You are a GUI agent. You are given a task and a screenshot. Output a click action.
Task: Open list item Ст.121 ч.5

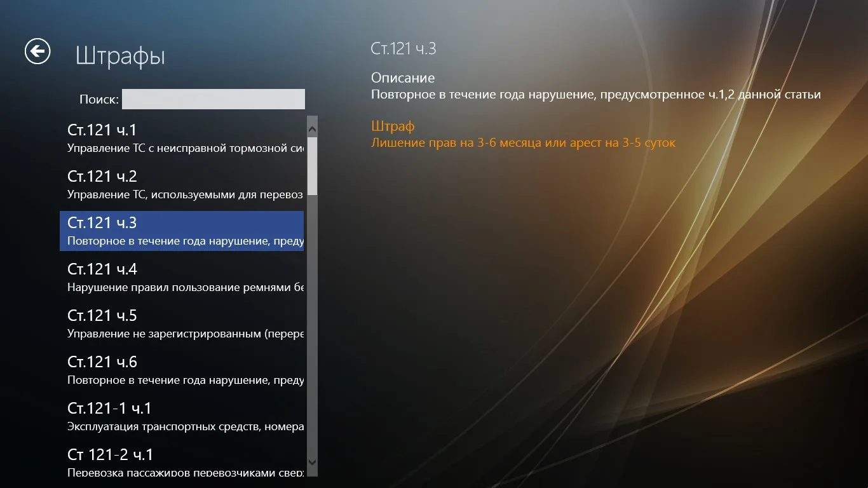[x=182, y=324]
